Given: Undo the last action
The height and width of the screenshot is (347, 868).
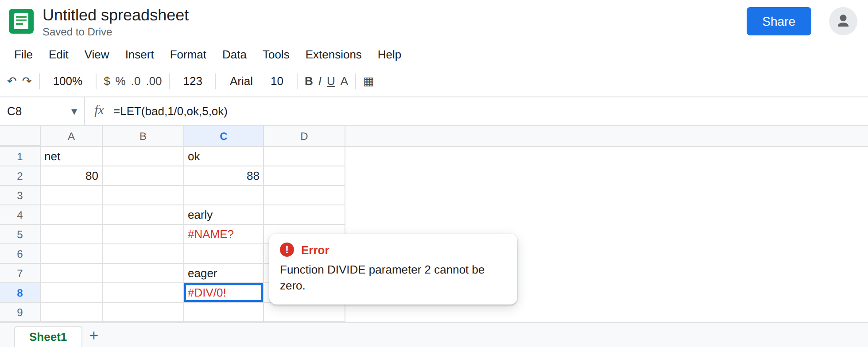Looking at the screenshot, I should (x=12, y=81).
